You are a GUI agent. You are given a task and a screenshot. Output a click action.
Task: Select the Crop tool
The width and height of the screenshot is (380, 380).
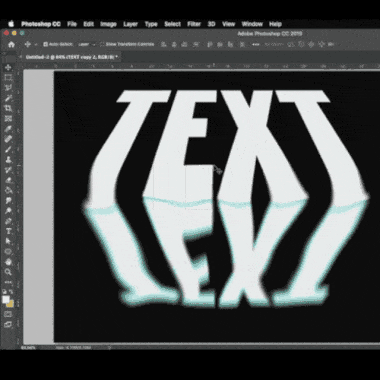9,109
